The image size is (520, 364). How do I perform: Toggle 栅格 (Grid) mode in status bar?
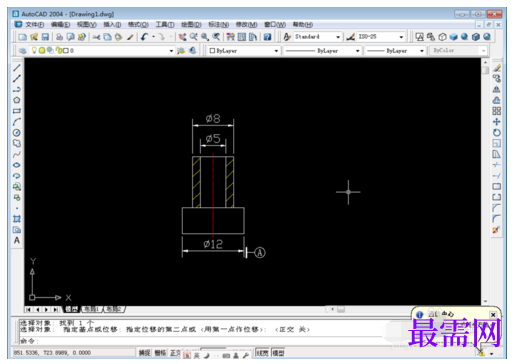160,353
